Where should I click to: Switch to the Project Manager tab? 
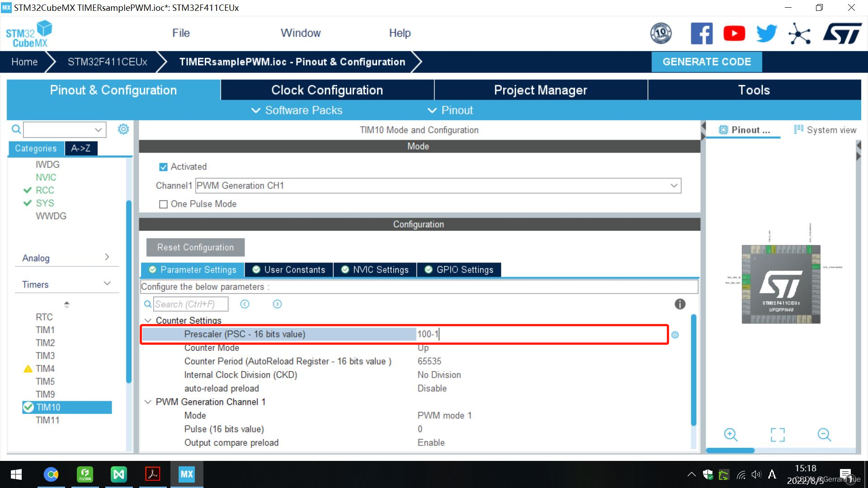tap(541, 90)
